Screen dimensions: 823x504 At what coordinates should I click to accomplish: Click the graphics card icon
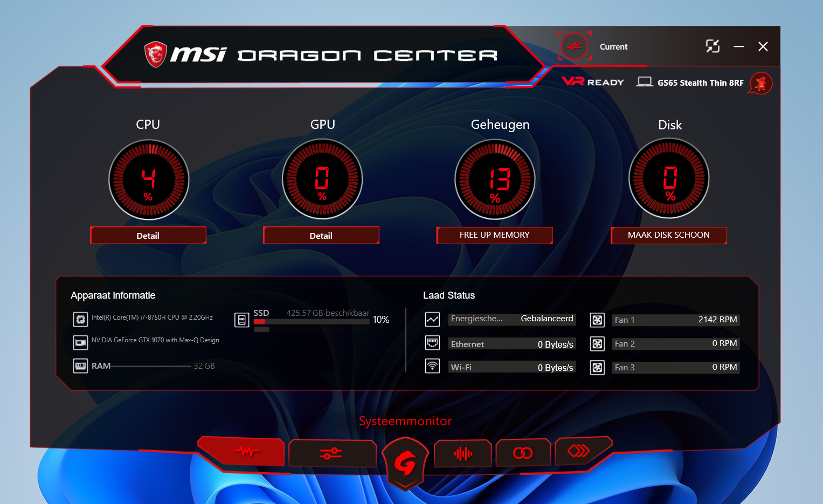click(80, 342)
